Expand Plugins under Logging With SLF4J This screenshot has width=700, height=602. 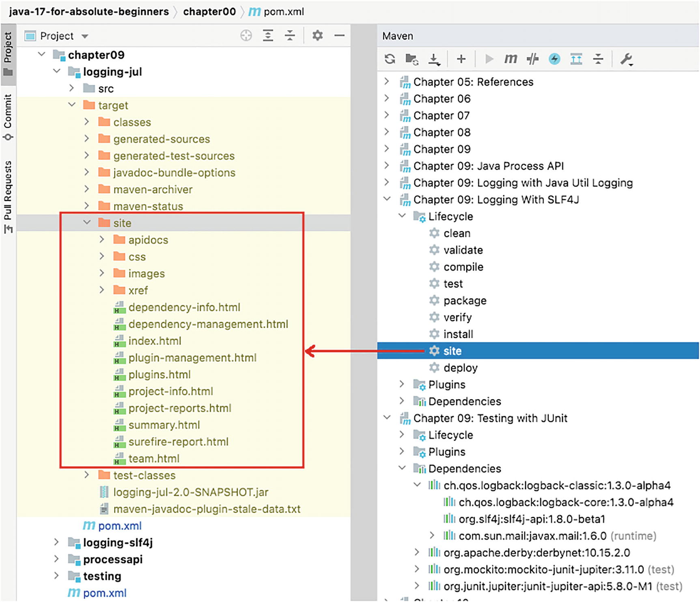point(402,384)
